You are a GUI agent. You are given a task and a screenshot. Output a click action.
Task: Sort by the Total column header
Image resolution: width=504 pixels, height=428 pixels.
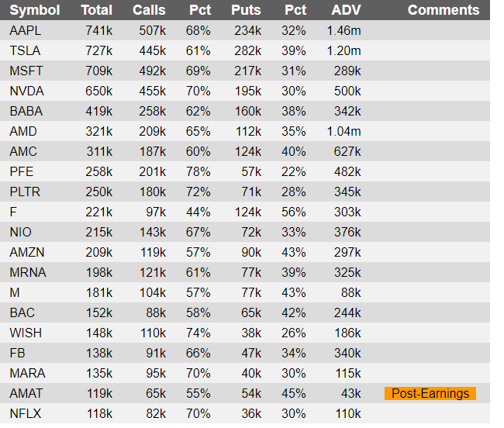pos(97,10)
